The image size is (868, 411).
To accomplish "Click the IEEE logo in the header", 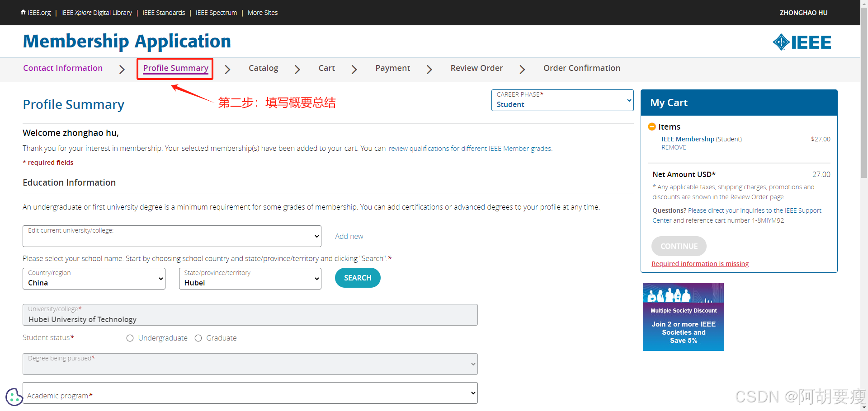I will click(802, 42).
